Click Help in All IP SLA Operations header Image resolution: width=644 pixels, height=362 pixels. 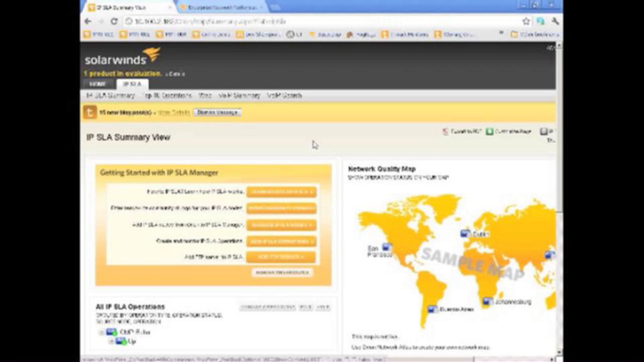coord(323,307)
